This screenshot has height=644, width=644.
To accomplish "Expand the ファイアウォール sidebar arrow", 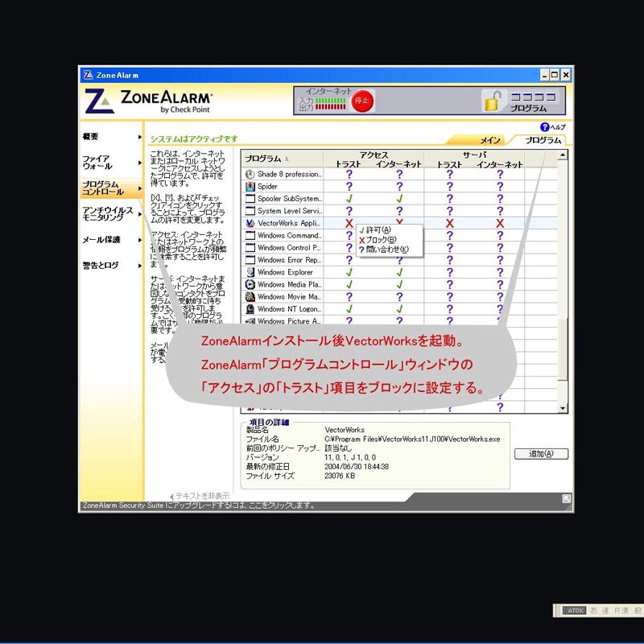I will coord(139,163).
